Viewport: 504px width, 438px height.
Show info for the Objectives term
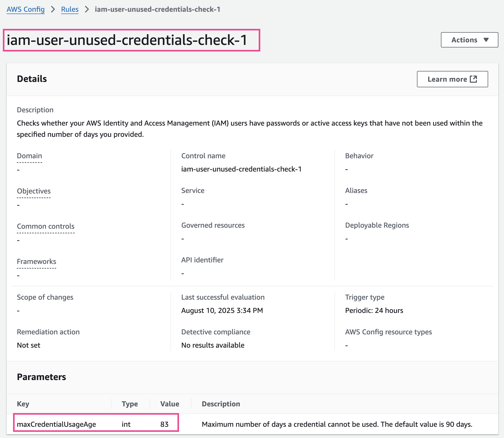(34, 191)
